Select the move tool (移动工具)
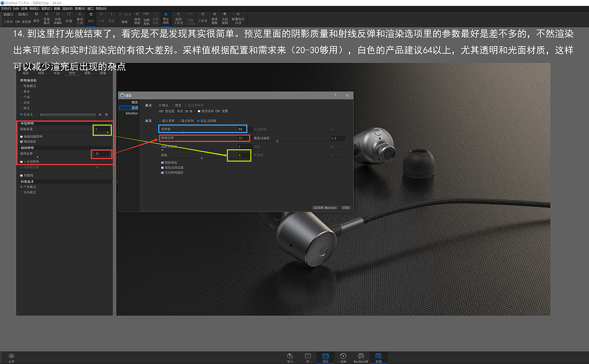Image resolution: width=589 pixels, height=364 pixels. coord(80,18)
